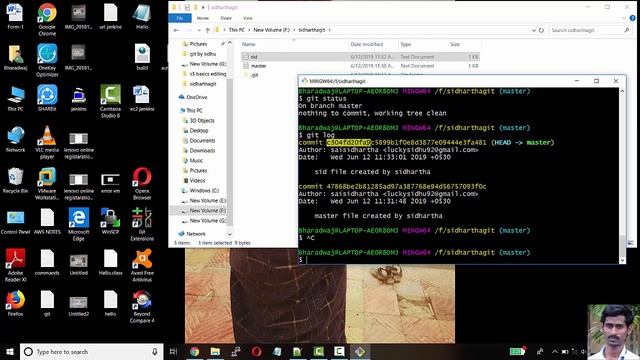
Task: Click File Explorer icon in taskbar
Action: [215, 351]
